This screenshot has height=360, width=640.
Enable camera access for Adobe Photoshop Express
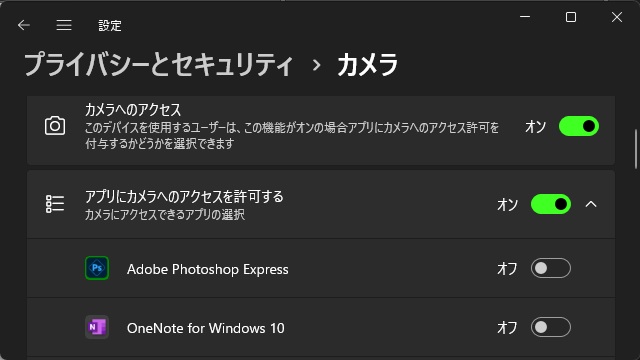(551, 268)
